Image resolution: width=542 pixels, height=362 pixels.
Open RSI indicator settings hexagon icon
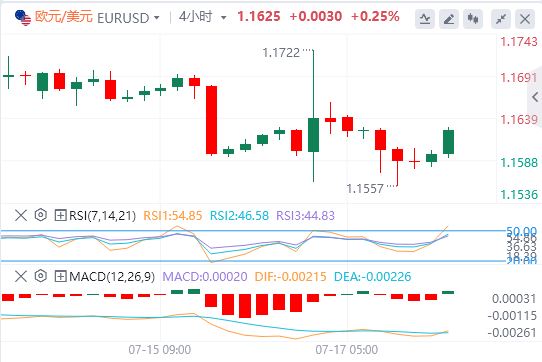[41, 215]
